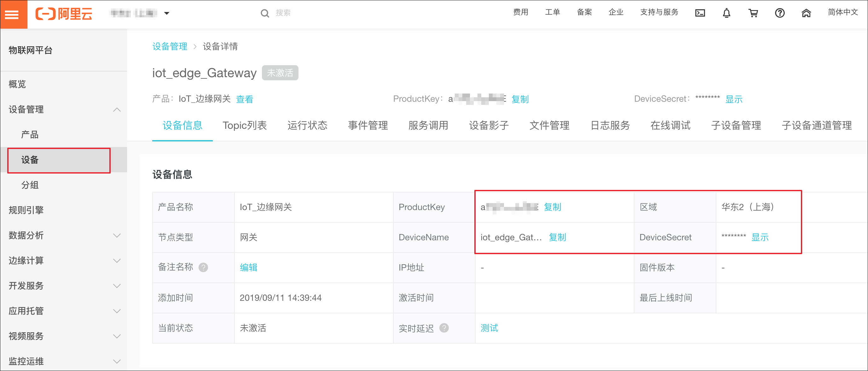This screenshot has width=868, height=371.
Task: Open the shopping cart icon
Action: click(753, 13)
